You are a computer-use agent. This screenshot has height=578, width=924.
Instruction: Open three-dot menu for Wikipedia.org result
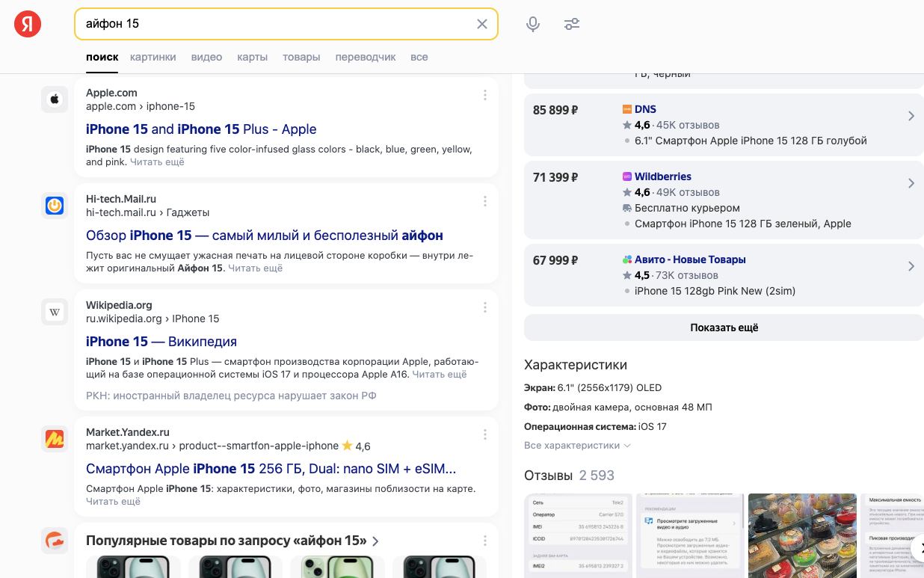pos(485,307)
